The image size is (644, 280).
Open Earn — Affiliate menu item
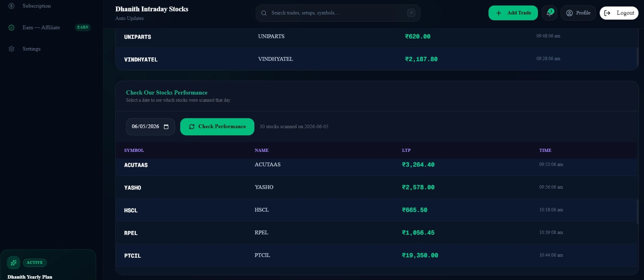pos(41,27)
